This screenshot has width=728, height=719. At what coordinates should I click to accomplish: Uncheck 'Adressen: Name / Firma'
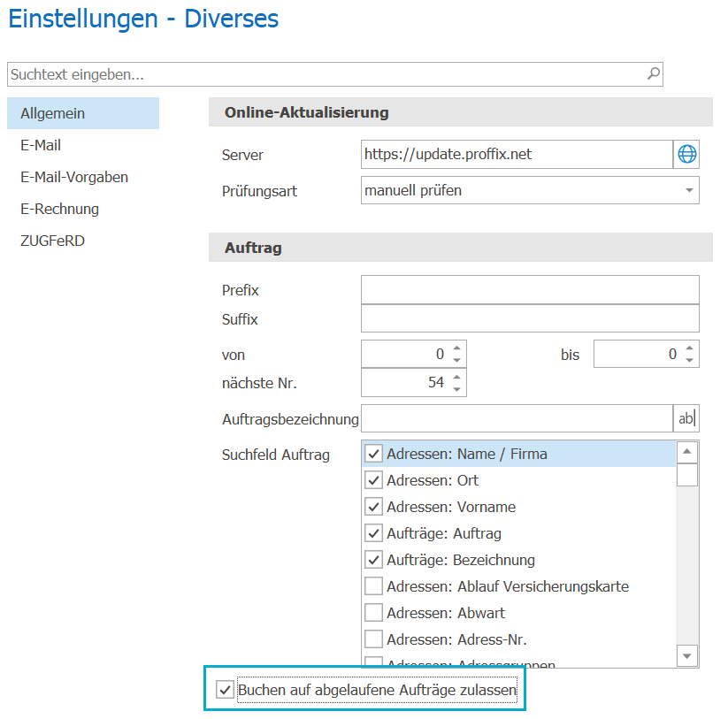[374, 454]
